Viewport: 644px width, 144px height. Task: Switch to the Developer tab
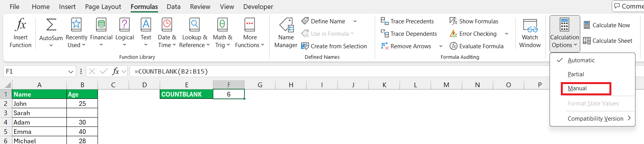pyautogui.click(x=258, y=7)
